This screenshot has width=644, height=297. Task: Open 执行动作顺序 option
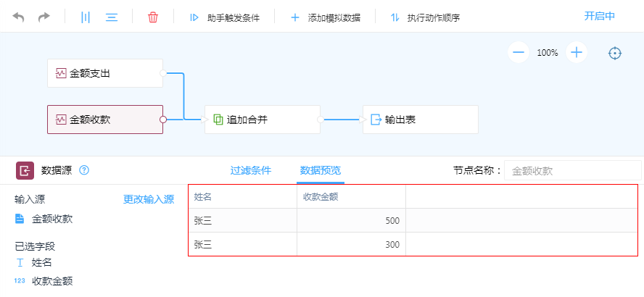[x=425, y=17]
